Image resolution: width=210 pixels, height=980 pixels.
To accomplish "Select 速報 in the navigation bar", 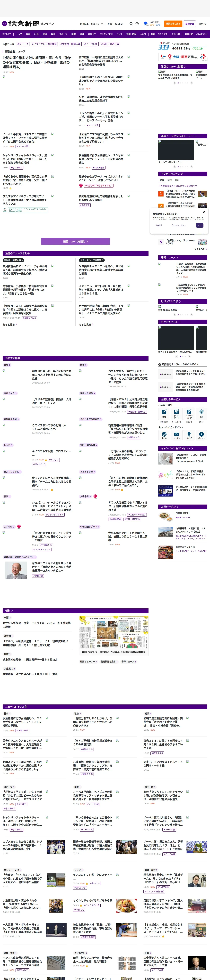I will (28, 34).
